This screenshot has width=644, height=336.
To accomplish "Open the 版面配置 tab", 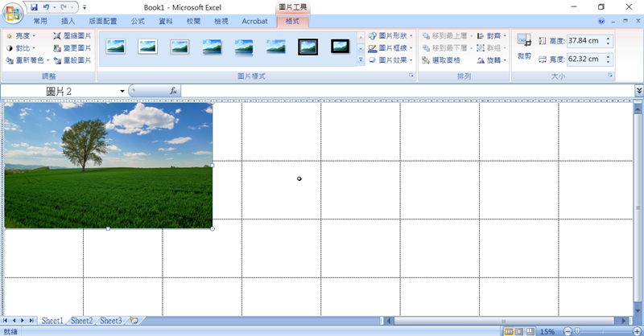I will click(x=103, y=21).
